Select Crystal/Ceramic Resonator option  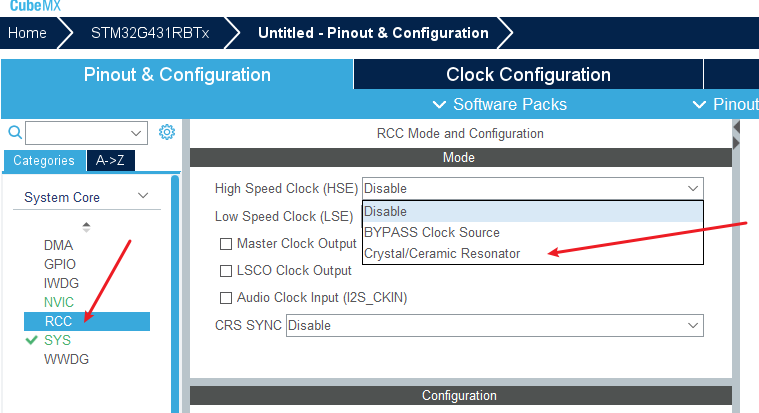pyautogui.click(x=532, y=254)
